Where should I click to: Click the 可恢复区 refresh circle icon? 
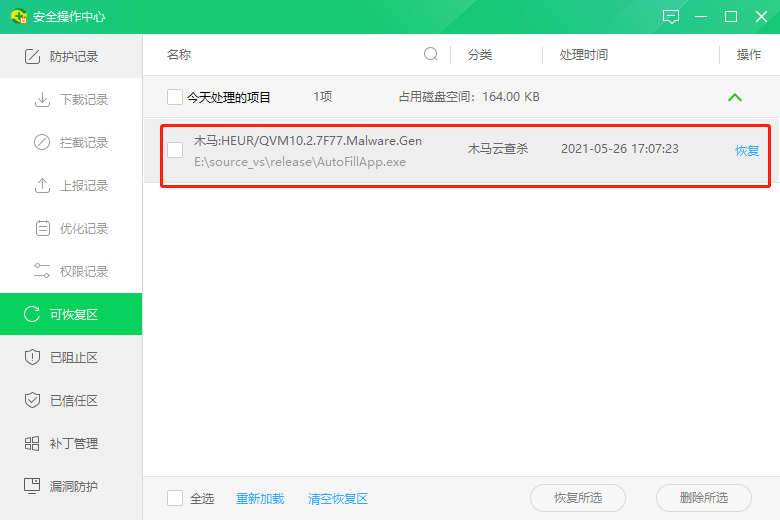click(x=32, y=314)
